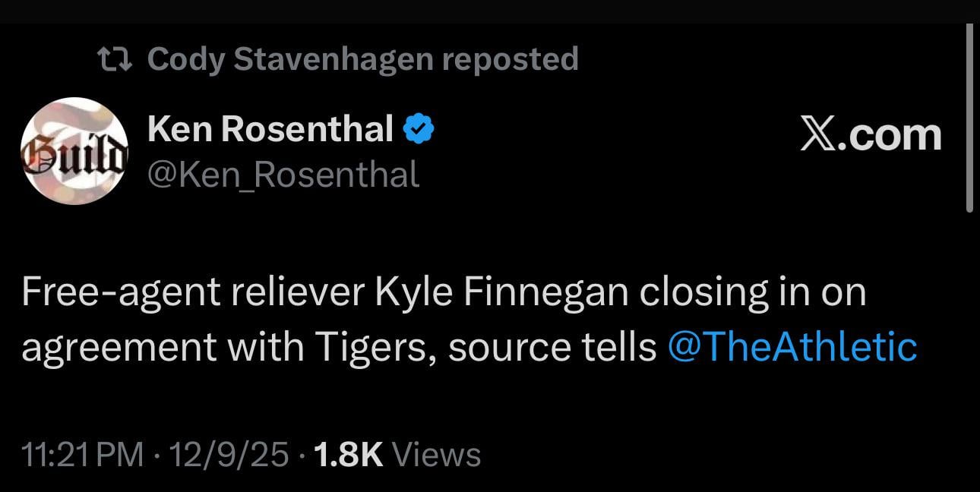Click Cody Stavenhagen reposted label
The width and height of the screenshot is (980, 492).
[x=361, y=58]
